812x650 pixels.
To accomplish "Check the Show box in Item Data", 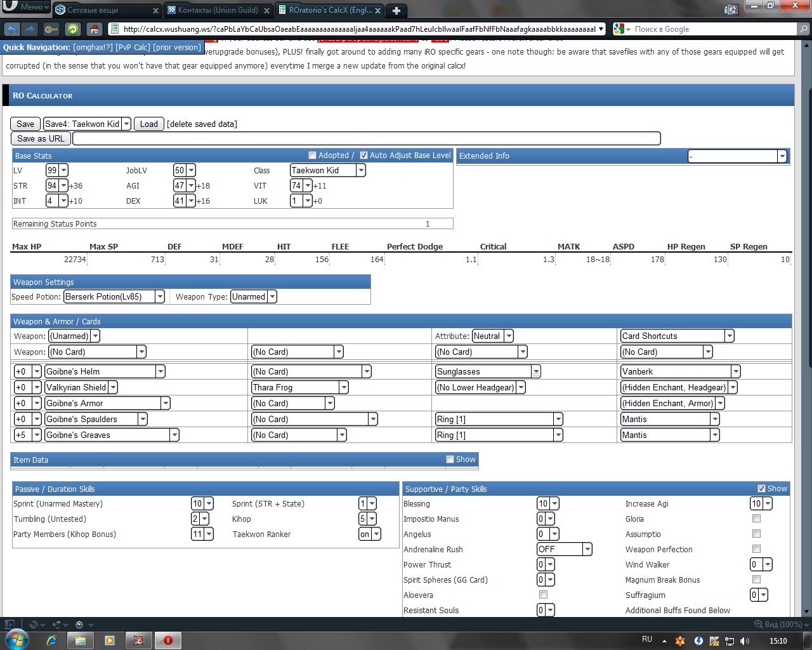I will pos(450,460).
